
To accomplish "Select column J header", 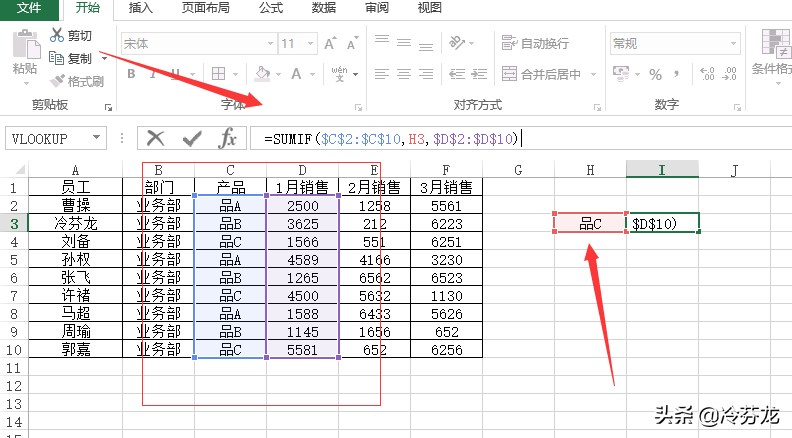I will pos(734,170).
